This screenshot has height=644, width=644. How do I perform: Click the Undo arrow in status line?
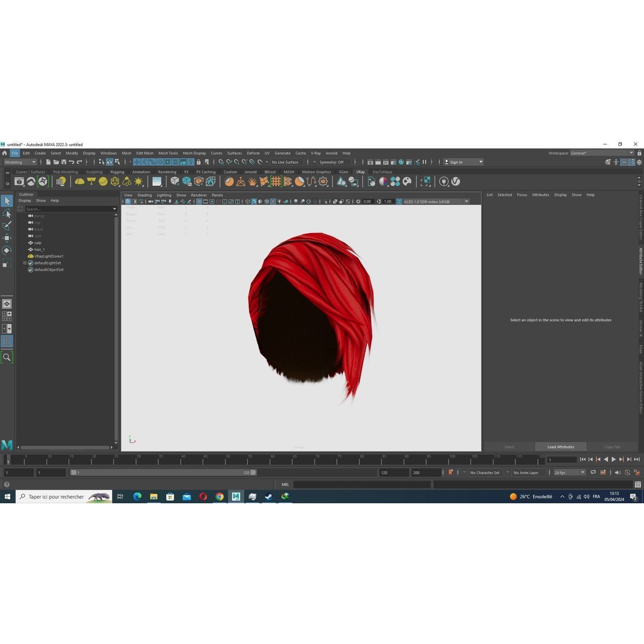[x=72, y=162]
